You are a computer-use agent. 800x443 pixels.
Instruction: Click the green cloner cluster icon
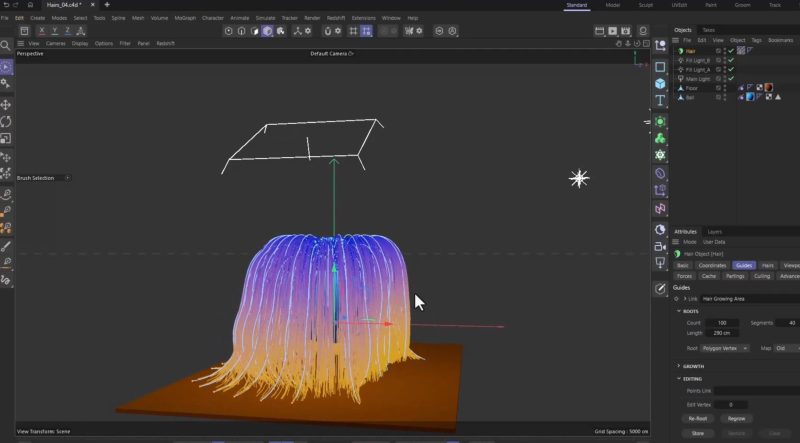660,138
